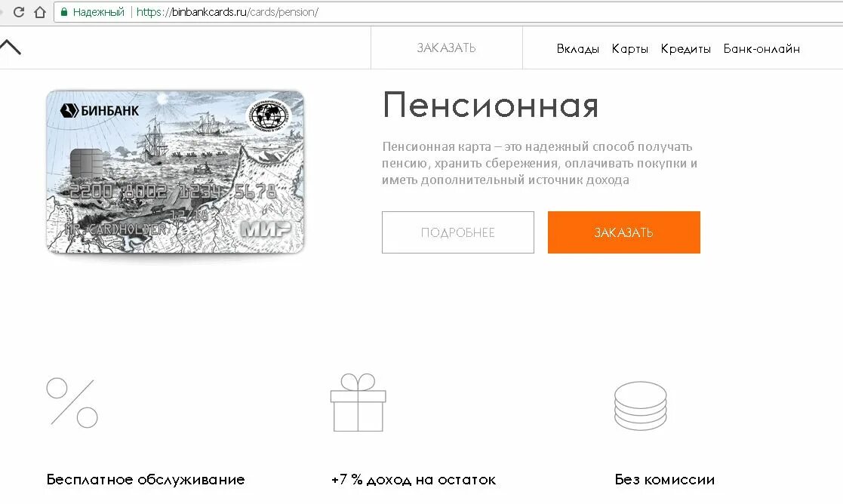Screen dimensions: 843x504
Task: Click the globe emblem on the card
Action: [x=268, y=116]
